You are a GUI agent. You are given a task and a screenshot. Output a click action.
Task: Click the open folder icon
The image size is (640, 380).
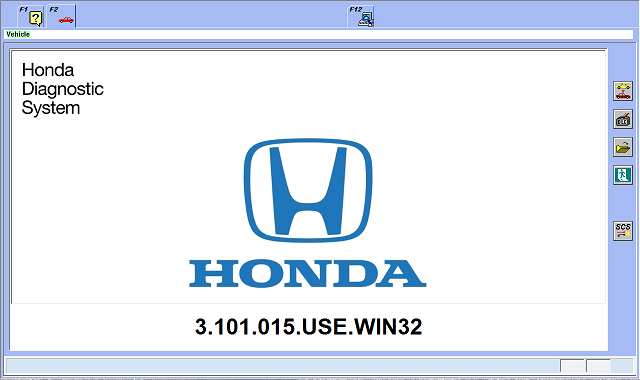coord(622,147)
